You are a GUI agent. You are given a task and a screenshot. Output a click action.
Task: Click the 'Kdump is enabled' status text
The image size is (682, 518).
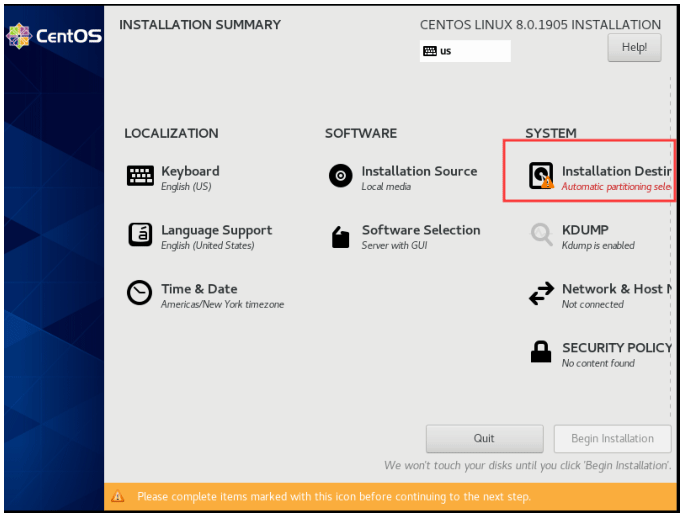[x=598, y=246]
